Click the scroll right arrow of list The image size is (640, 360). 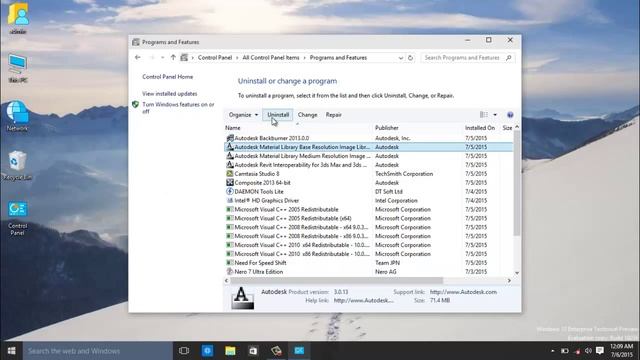click(x=509, y=280)
